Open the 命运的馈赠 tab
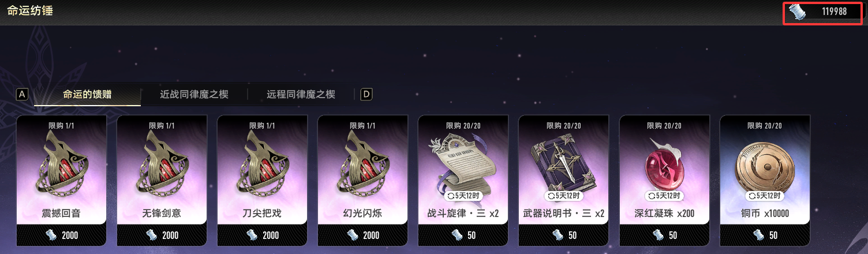 coord(87,95)
